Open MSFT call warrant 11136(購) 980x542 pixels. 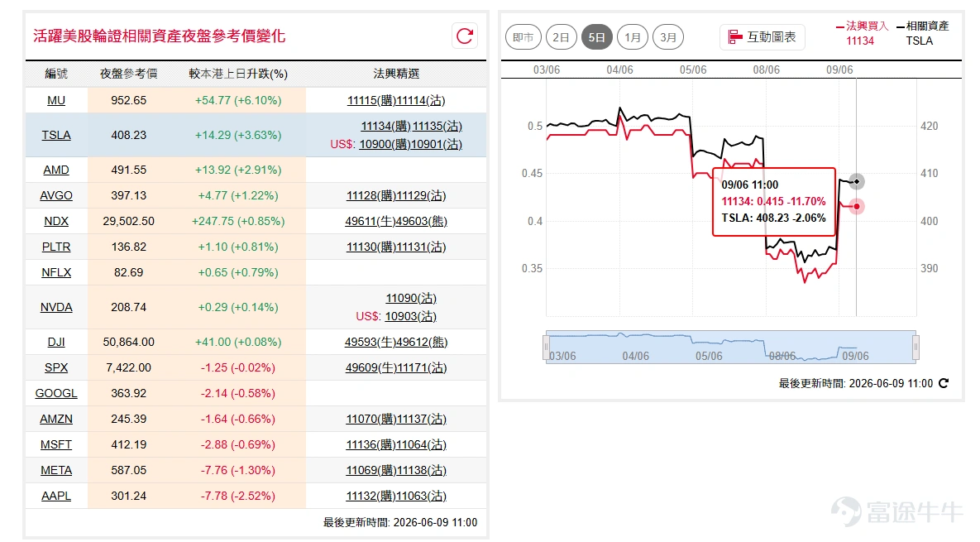(x=370, y=445)
